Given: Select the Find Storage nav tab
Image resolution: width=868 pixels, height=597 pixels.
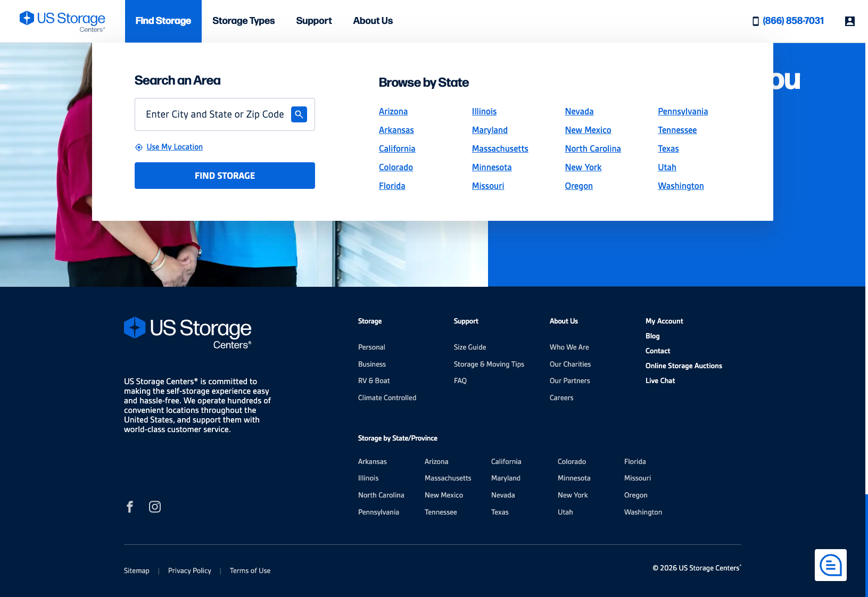Looking at the screenshot, I should tap(163, 21).
